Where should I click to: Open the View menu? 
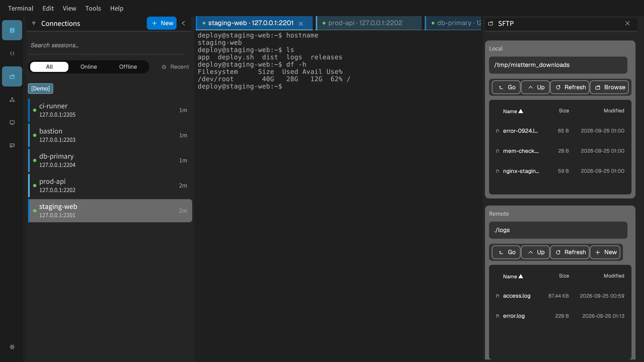pos(69,8)
